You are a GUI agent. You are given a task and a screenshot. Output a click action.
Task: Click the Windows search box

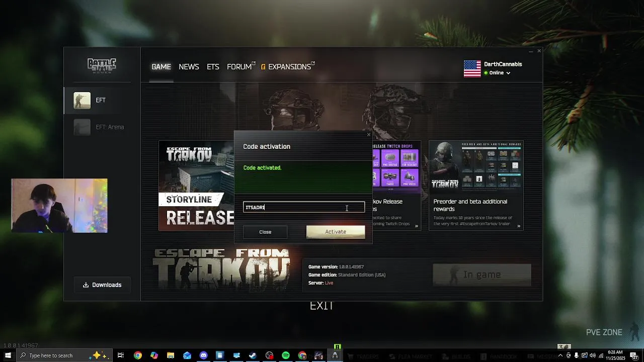tap(64, 355)
